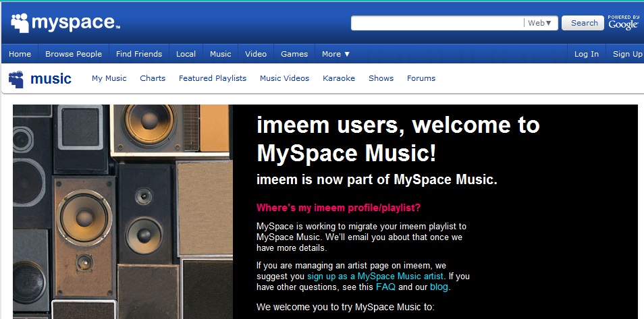Screen dimensions: 644x319
Task: Click inside the web search input field
Action: point(437,23)
